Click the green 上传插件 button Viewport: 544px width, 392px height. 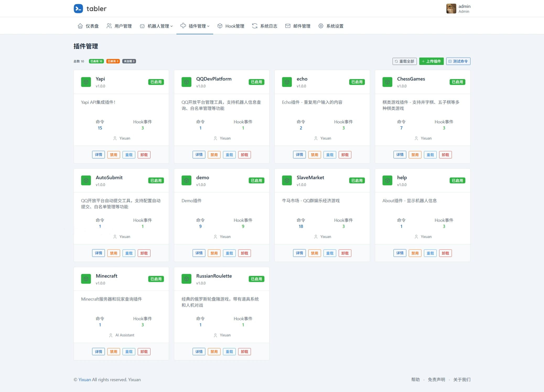[x=431, y=61]
